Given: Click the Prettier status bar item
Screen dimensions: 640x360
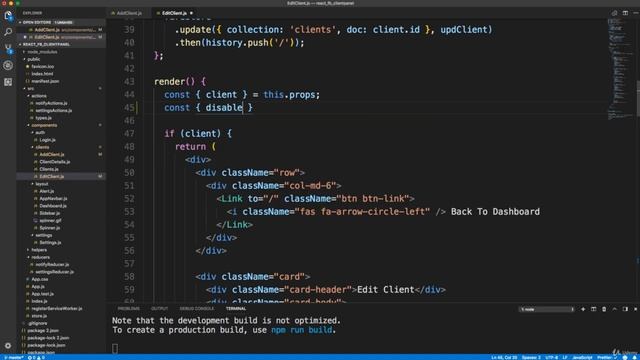Looking at the screenshot, I should click(607, 358).
